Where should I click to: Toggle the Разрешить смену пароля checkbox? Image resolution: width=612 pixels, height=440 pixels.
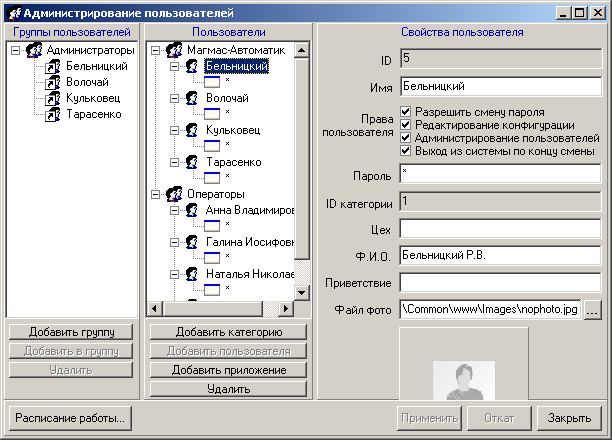[406, 112]
